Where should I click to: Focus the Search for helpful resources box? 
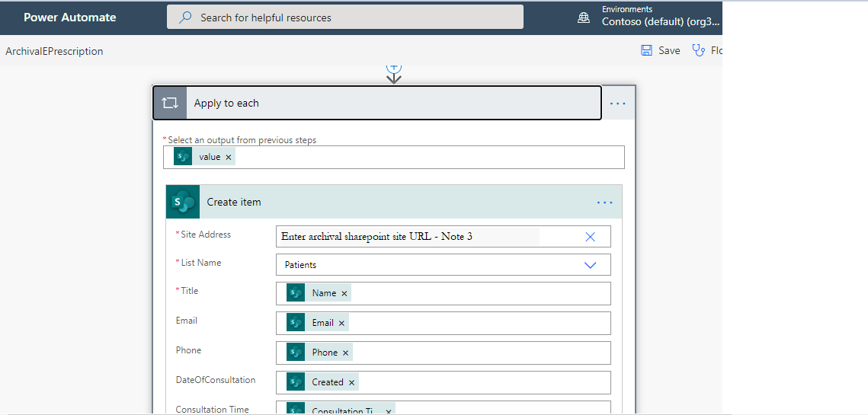345,18
